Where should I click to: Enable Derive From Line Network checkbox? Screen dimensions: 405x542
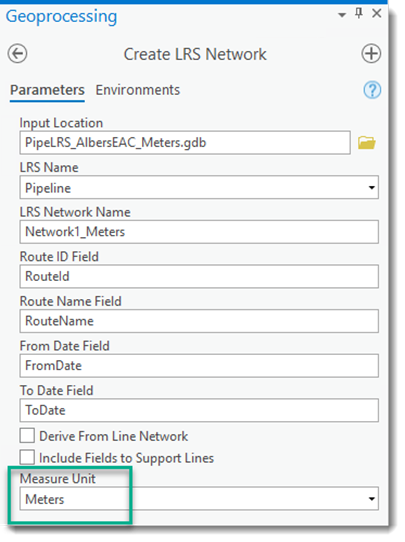point(27,436)
